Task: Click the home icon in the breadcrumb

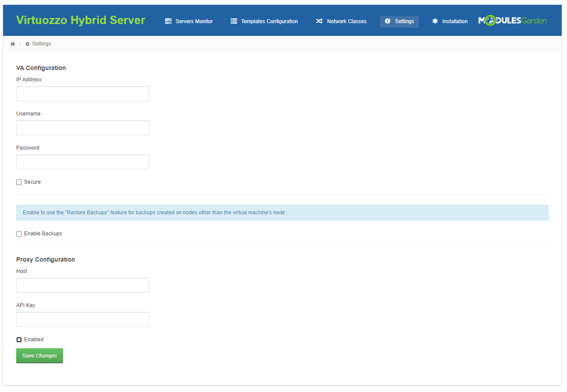Action: [13, 44]
